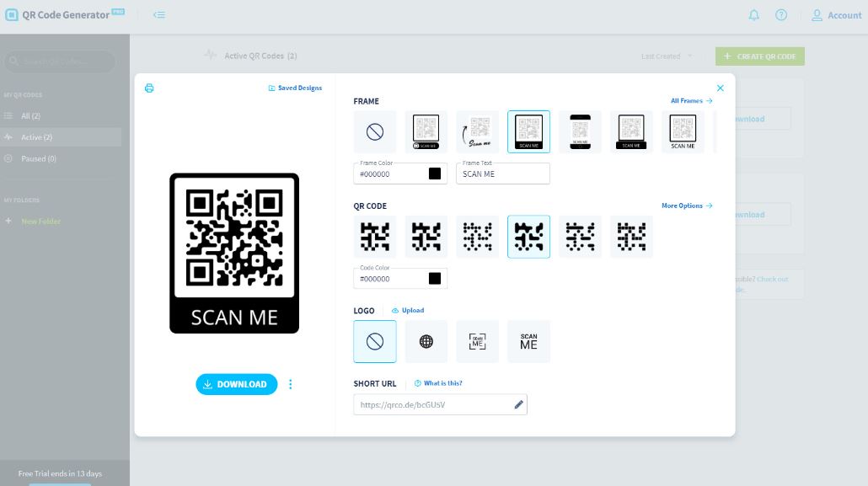Pick the frame with the separate black Scan Me bar
This screenshot has width=868, height=486.
pos(632,131)
